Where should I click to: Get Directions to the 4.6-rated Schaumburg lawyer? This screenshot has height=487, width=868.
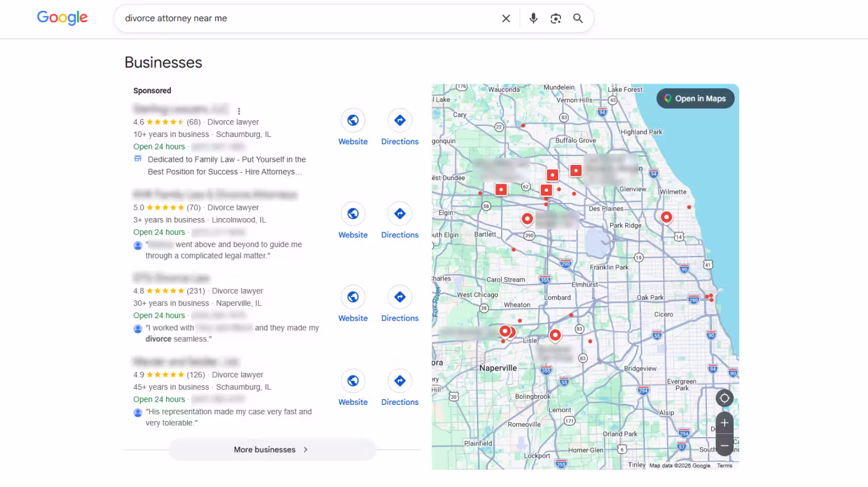pos(400,127)
